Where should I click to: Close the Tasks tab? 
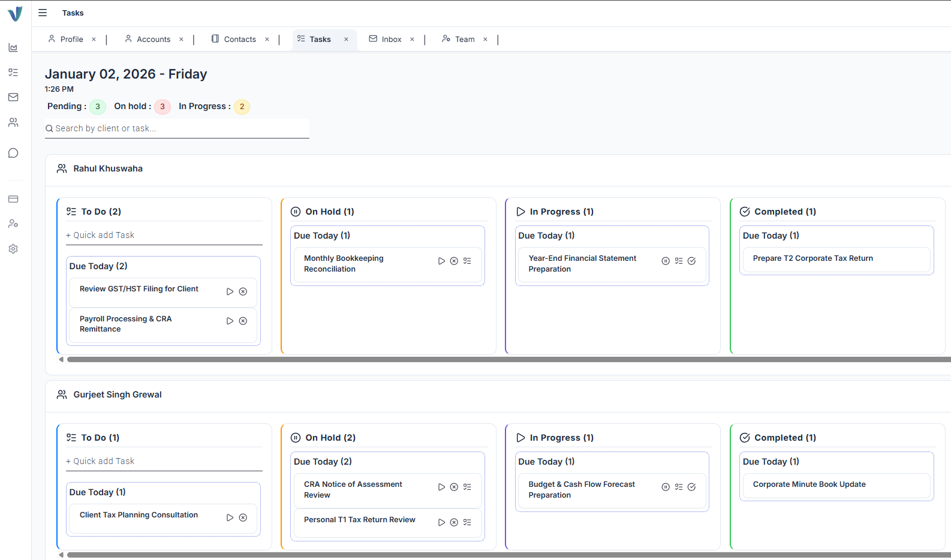tap(346, 40)
